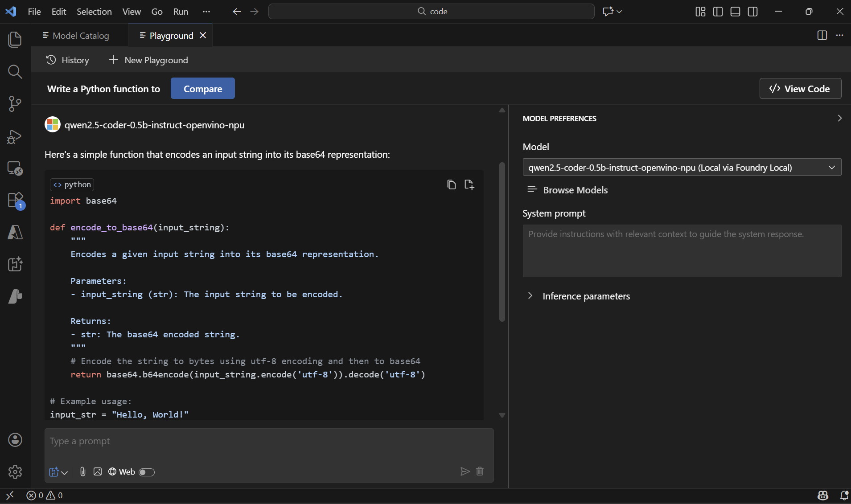This screenshot has height=504, width=851.
Task: Click the chat scrollbar up arrow
Action: (x=502, y=110)
